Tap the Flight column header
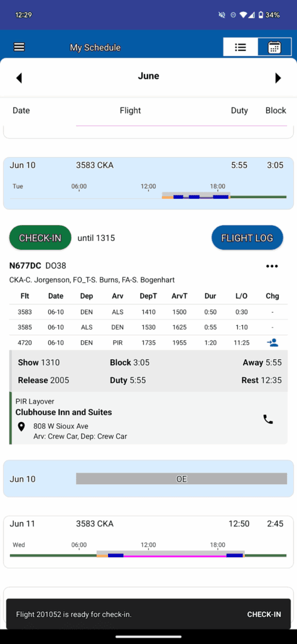 click(131, 111)
